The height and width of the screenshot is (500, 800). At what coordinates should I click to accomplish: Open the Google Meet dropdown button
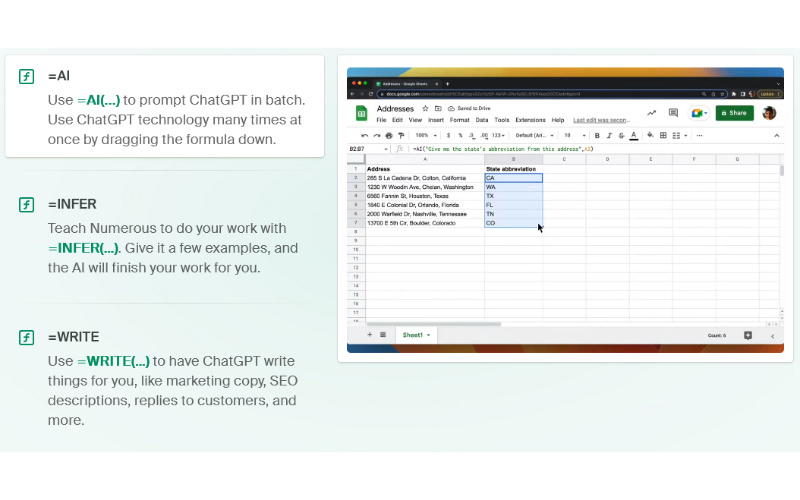click(x=698, y=113)
